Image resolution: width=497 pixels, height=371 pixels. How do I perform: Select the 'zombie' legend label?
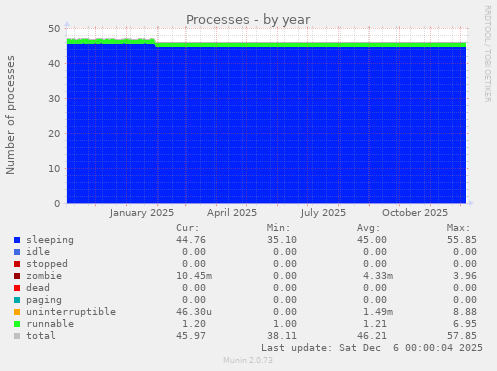click(44, 276)
